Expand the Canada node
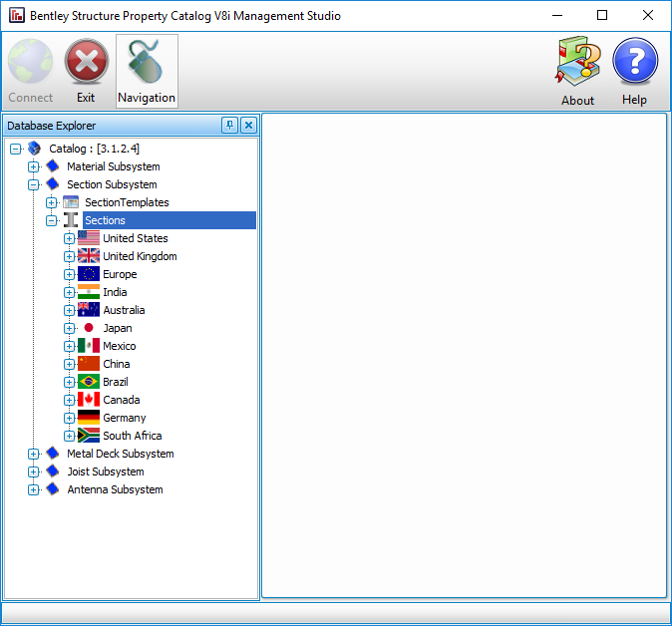This screenshot has height=626, width=672. coord(69,400)
